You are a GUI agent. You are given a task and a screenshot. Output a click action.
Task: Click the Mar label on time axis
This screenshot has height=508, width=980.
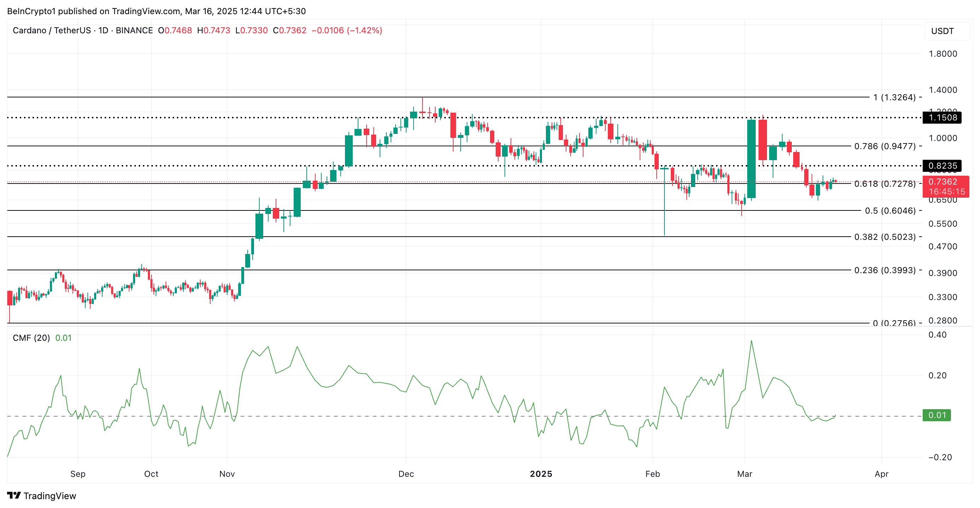744,474
